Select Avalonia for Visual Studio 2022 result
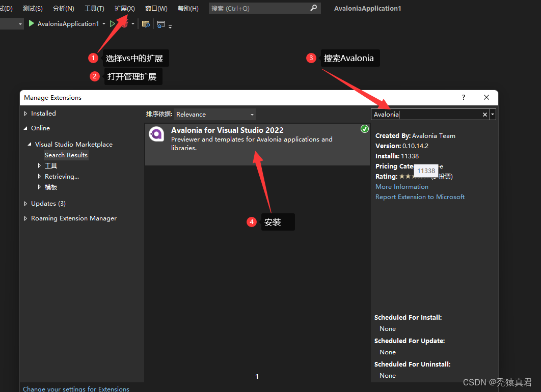This screenshot has width=541, height=392. (x=257, y=145)
